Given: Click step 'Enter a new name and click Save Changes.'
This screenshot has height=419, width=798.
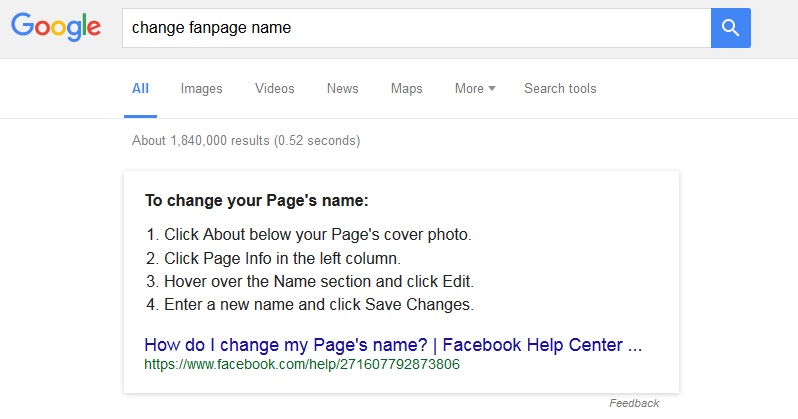Looking at the screenshot, I should click(319, 304).
